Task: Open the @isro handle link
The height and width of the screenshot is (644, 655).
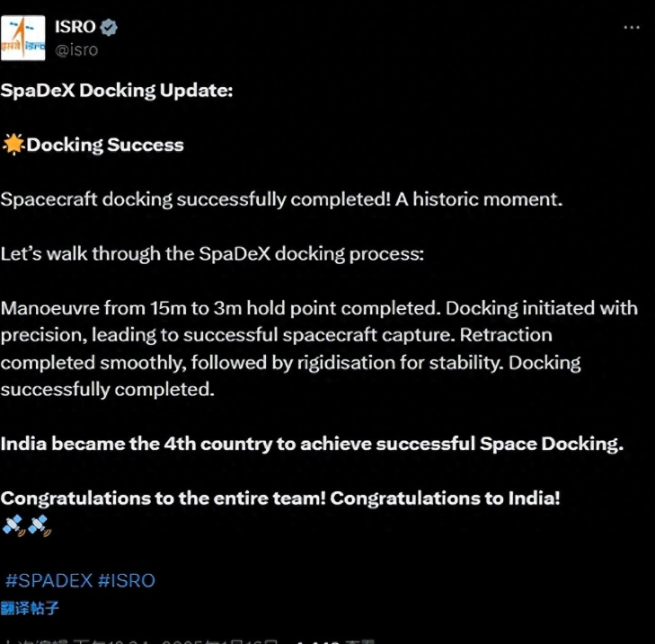Action: click(x=76, y=49)
